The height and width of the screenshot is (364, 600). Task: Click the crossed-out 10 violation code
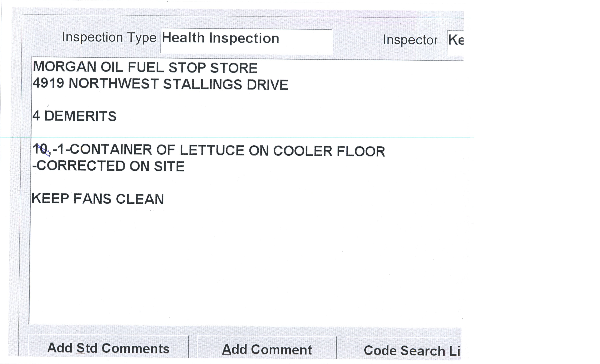41,149
